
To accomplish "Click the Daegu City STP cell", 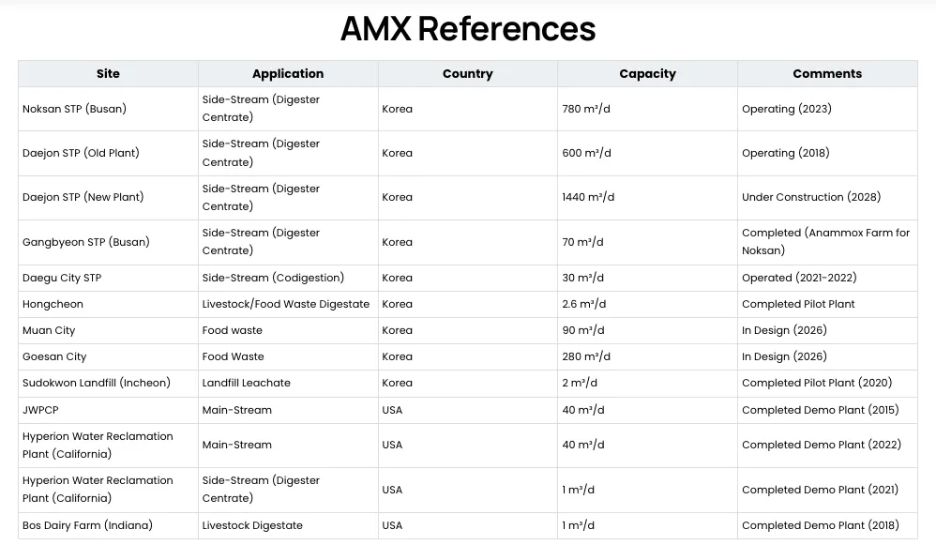I will point(62,278).
